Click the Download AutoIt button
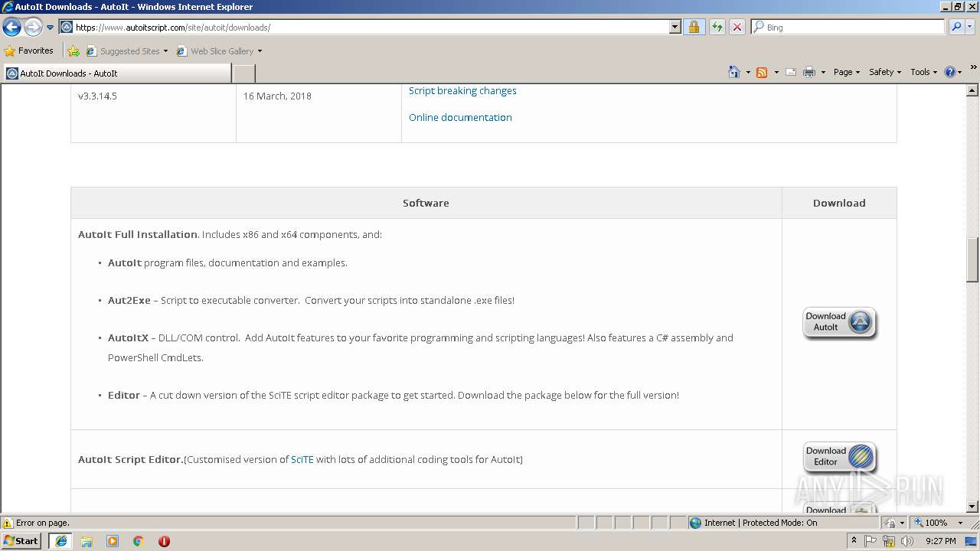Image resolution: width=980 pixels, height=551 pixels. 839,323
